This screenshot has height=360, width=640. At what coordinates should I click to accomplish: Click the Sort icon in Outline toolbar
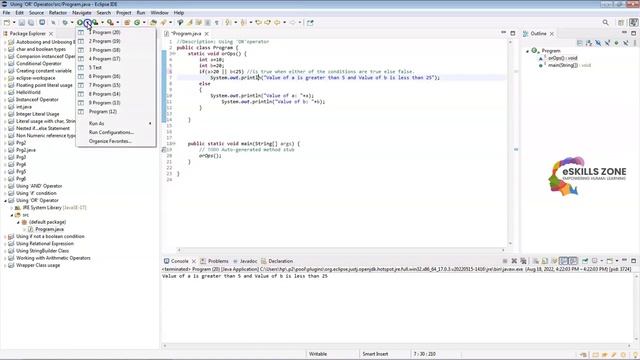[x=589, y=43]
